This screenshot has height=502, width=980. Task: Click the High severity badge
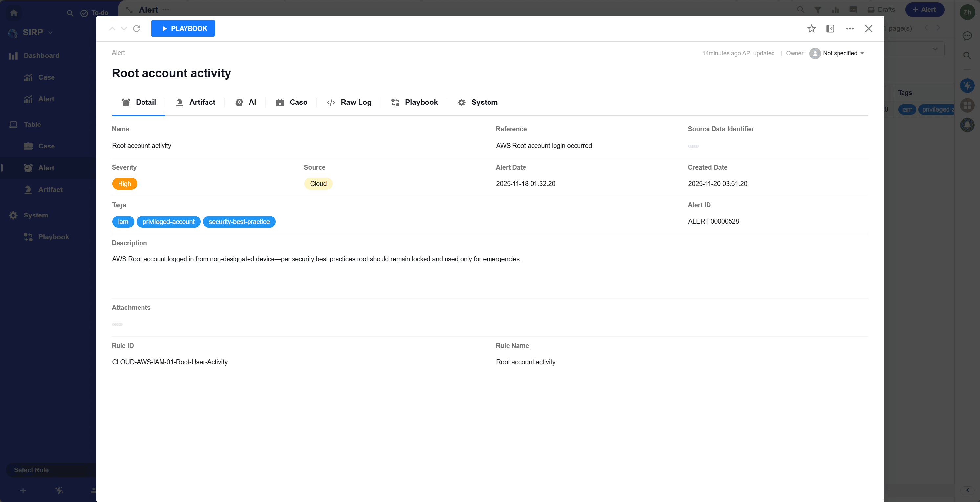[x=124, y=184]
